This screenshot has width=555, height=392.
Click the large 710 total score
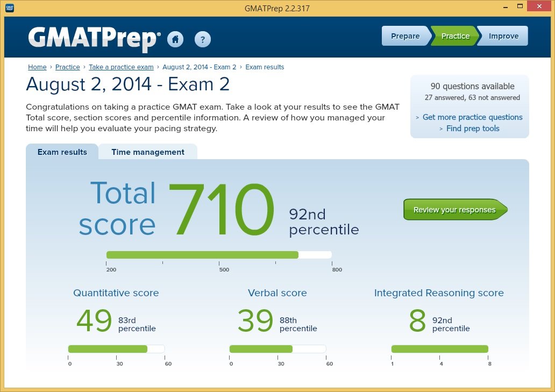[x=221, y=210]
